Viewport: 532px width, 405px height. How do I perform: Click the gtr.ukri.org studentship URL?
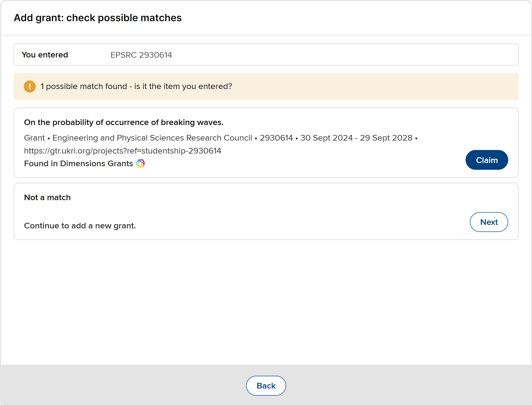(x=122, y=151)
